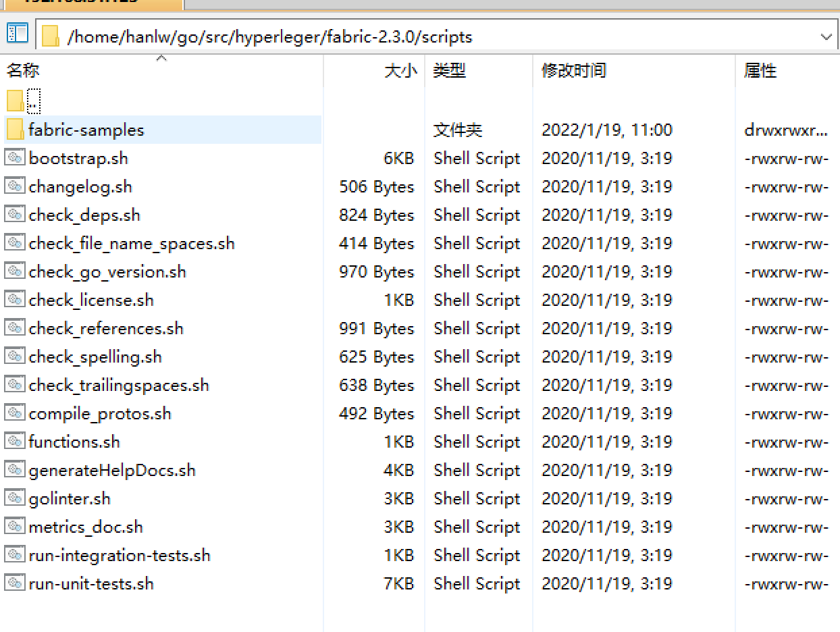Open the address bar dropdown arrow
The height and width of the screenshot is (632, 840).
click(x=826, y=36)
